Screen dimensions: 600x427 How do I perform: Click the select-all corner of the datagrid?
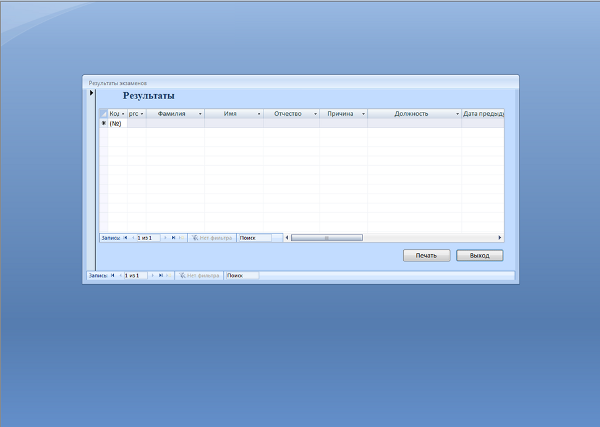(x=104, y=114)
